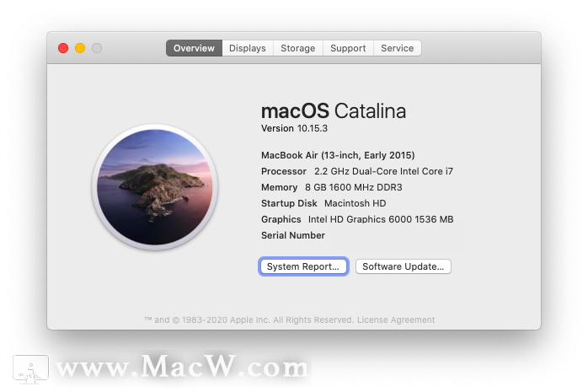Viewport: 588px width, 392px height.
Task: Select the Support tab
Action: click(348, 48)
